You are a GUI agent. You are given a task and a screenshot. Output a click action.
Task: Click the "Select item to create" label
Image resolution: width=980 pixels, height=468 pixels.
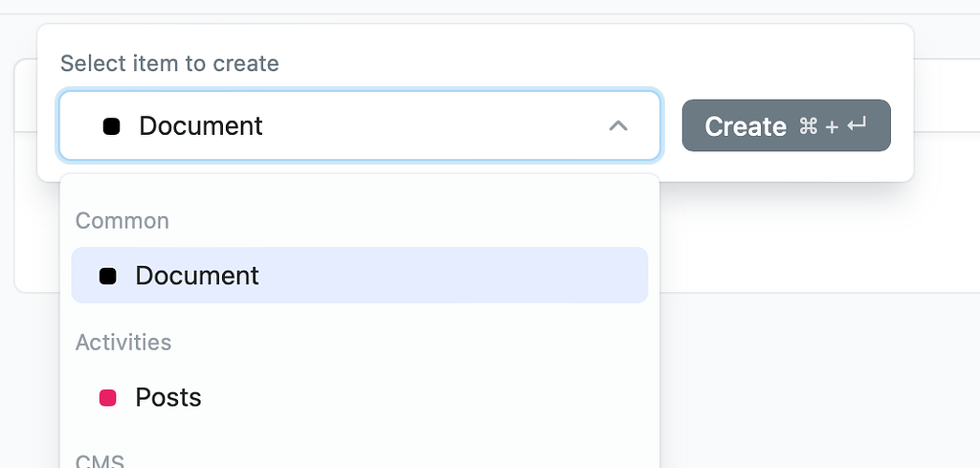coord(169,64)
